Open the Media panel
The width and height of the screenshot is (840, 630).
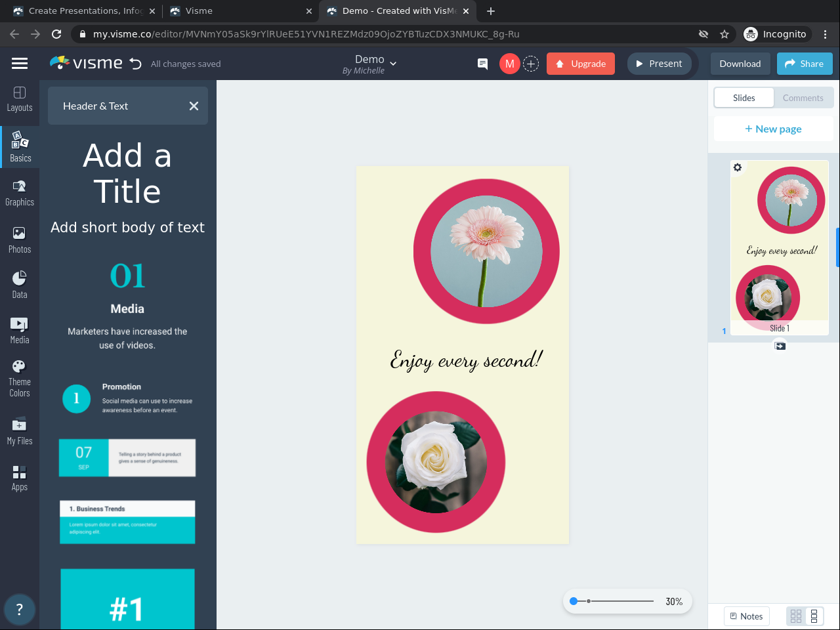pyautogui.click(x=20, y=330)
